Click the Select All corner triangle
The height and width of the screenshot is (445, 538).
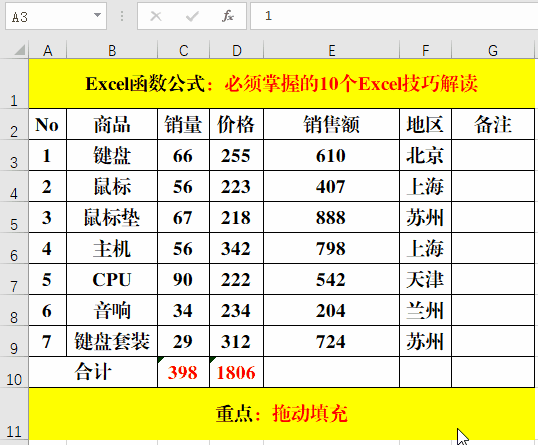[19, 50]
